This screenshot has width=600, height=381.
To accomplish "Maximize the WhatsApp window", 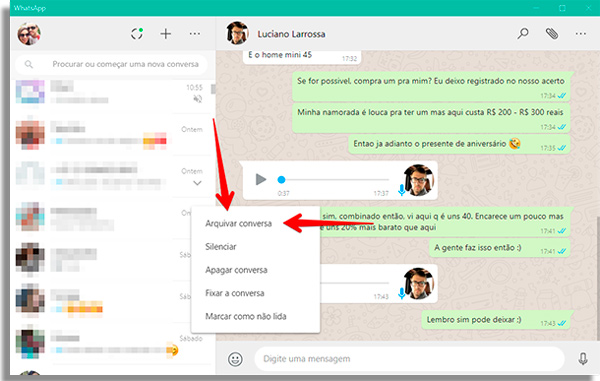I will tap(562, 8).
